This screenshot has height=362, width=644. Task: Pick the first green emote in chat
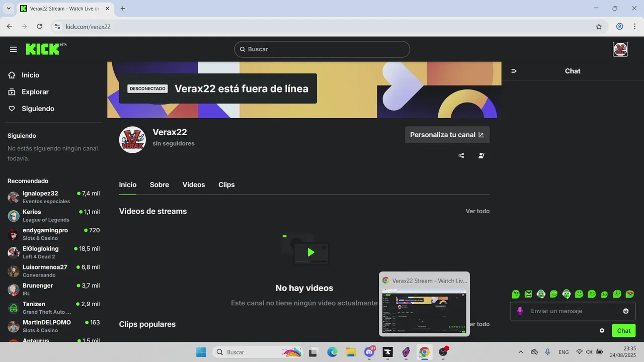tap(516, 294)
